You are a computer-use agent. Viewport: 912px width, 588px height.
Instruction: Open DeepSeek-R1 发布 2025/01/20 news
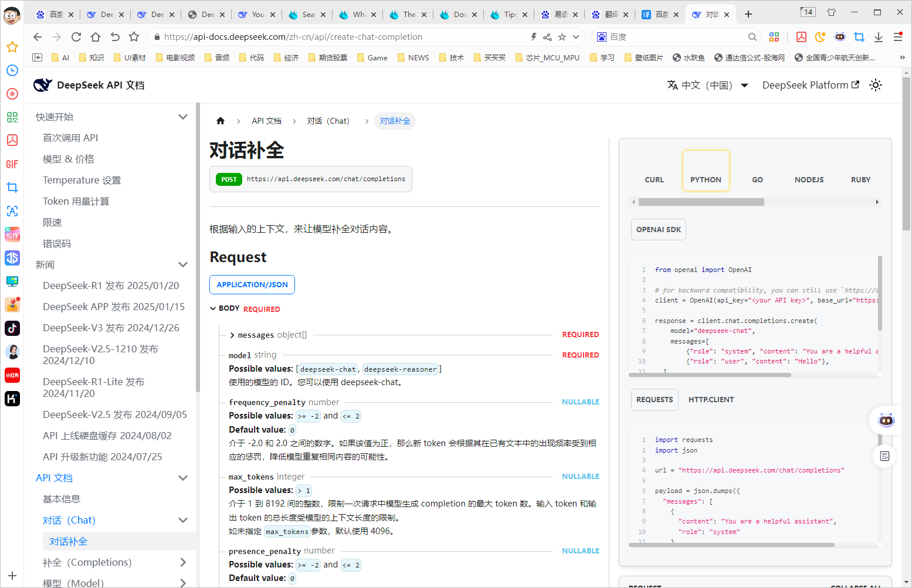(111, 285)
